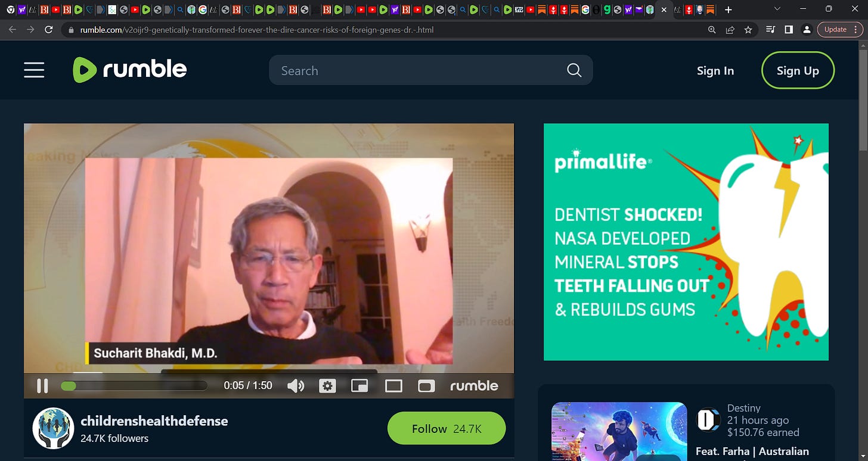
Task: Enter fullscreen video mode
Action: [426, 386]
